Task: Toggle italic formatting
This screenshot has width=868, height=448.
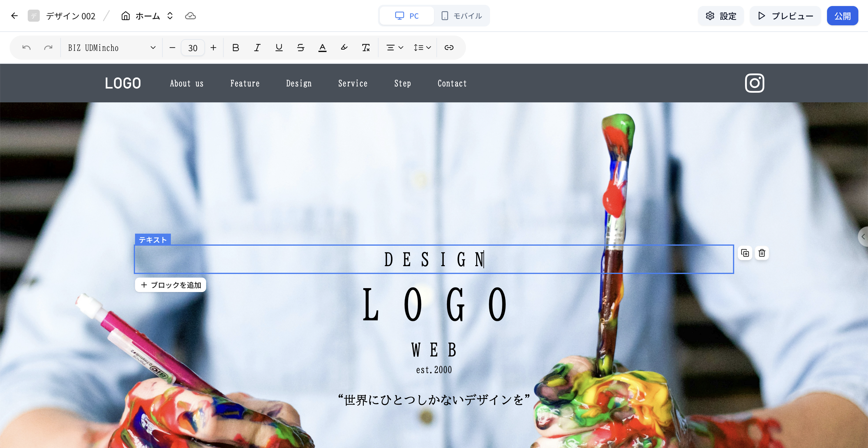Action: (x=257, y=48)
